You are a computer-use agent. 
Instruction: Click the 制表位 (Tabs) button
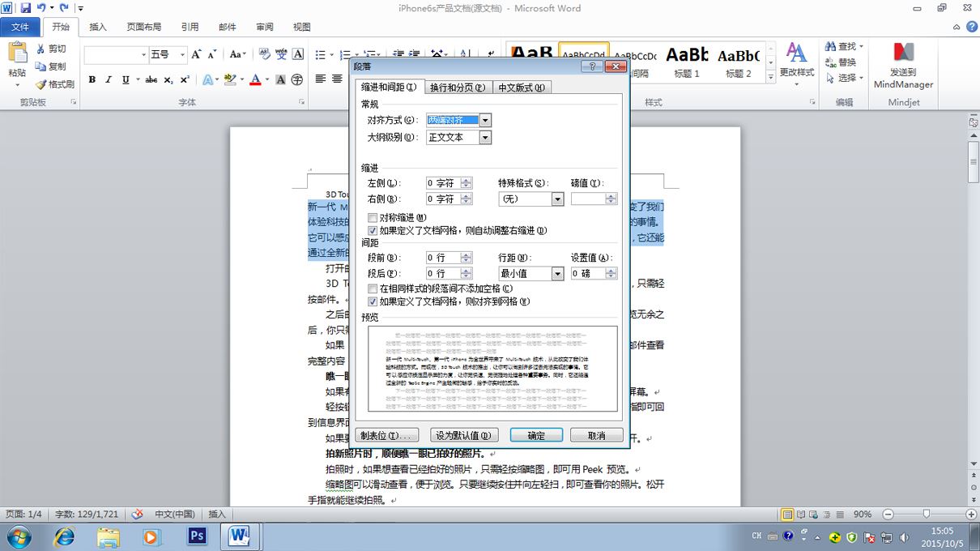pyautogui.click(x=388, y=435)
